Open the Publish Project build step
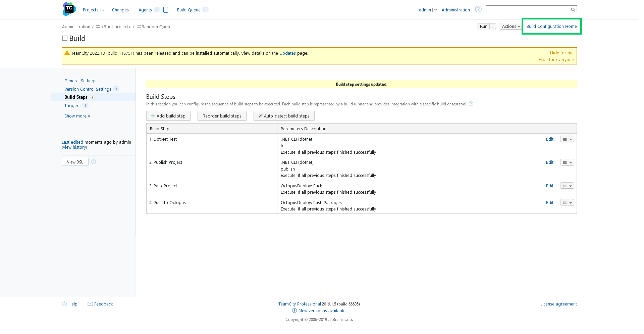644x334 pixels. click(168, 162)
